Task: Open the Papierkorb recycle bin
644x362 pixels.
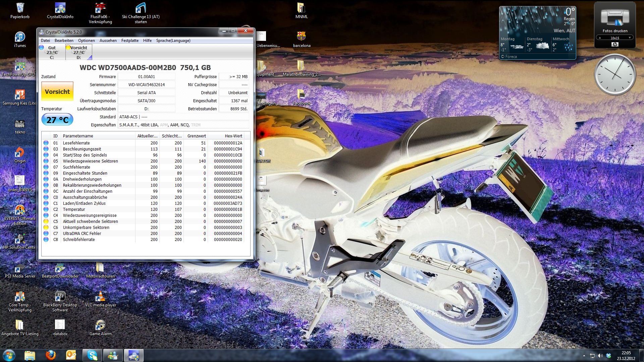Action: click(x=20, y=8)
